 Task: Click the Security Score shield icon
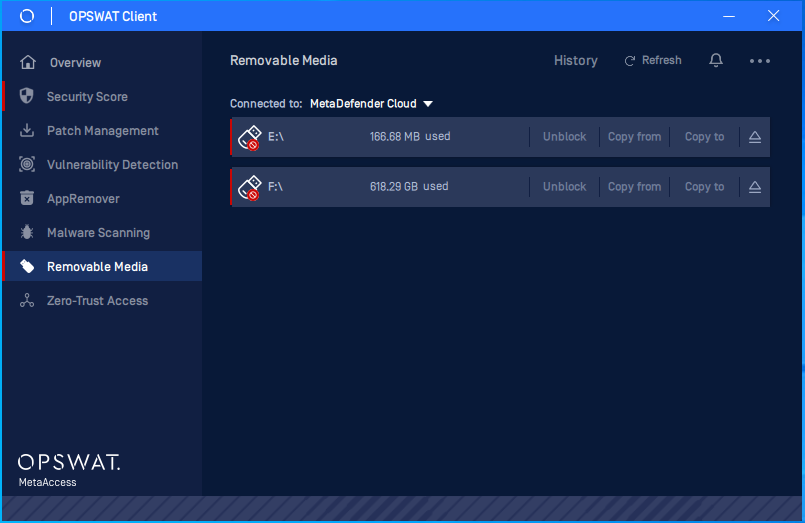(27, 96)
